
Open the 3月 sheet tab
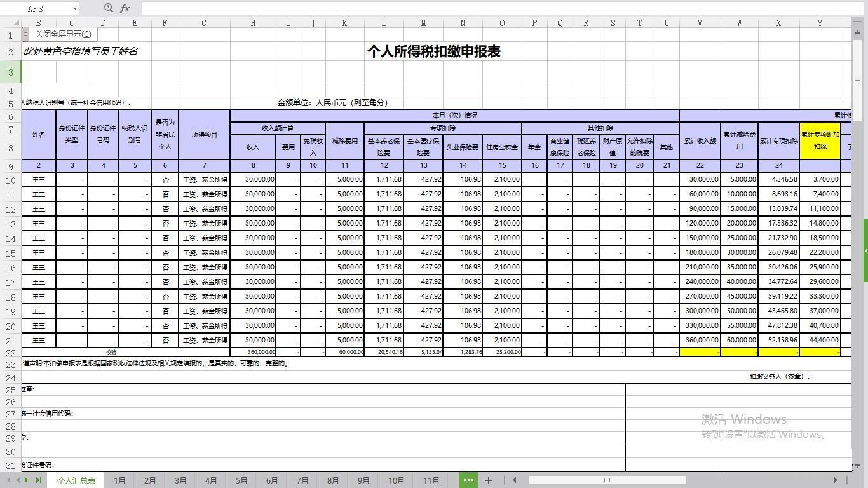pyautogui.click(x=180, y=480)
